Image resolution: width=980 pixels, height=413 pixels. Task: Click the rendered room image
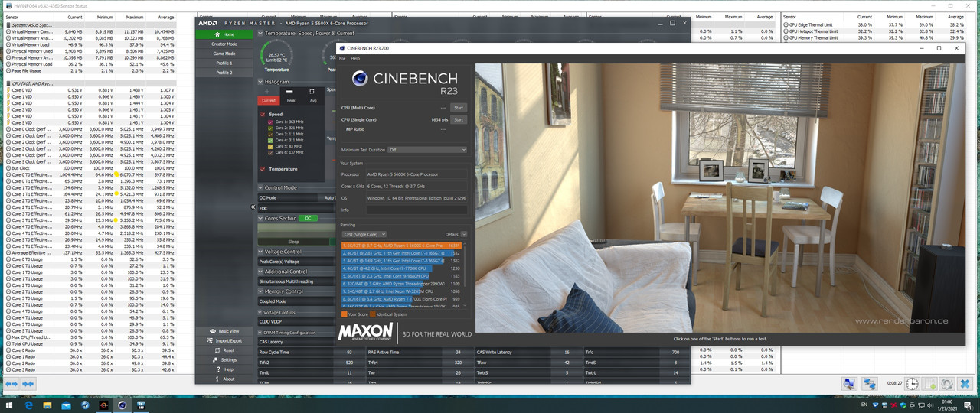[721, 197]
